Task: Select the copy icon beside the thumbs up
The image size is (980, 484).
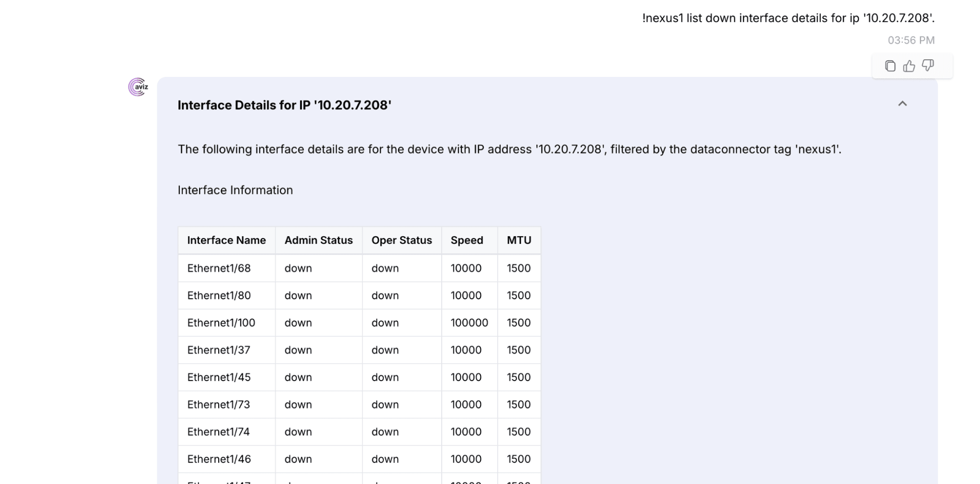Action: (890, 65)
